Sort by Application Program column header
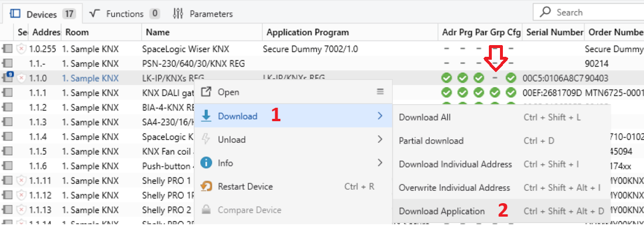The height and width of the screenshot is (226, 644). tap(307, 32)
